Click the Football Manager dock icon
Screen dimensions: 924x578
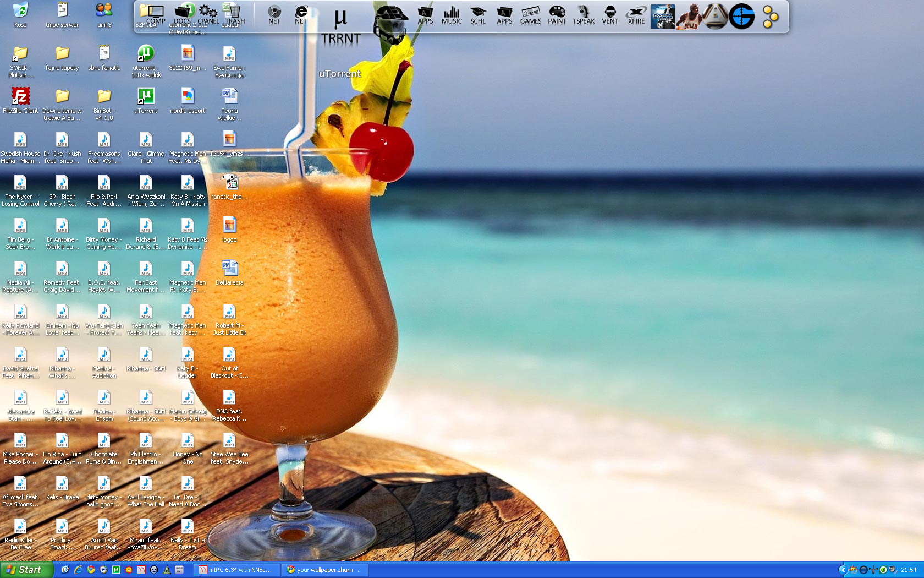(x=662, y=17)
